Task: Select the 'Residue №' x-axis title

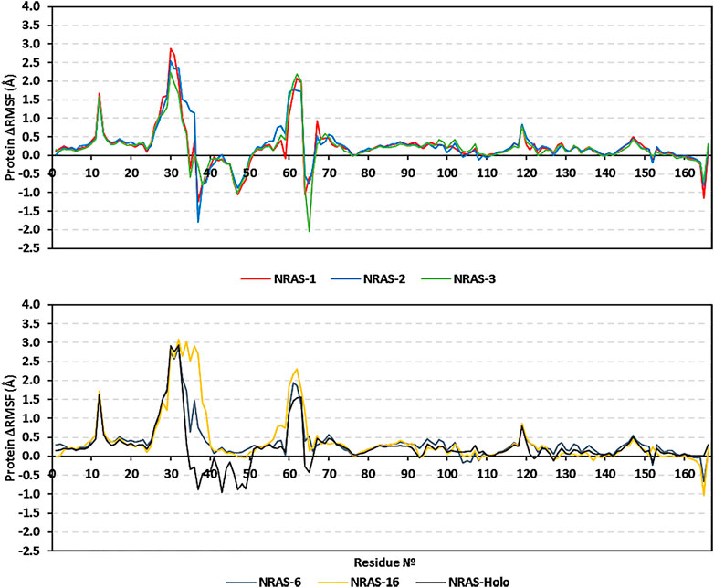Action: click(x=384, y=562)
